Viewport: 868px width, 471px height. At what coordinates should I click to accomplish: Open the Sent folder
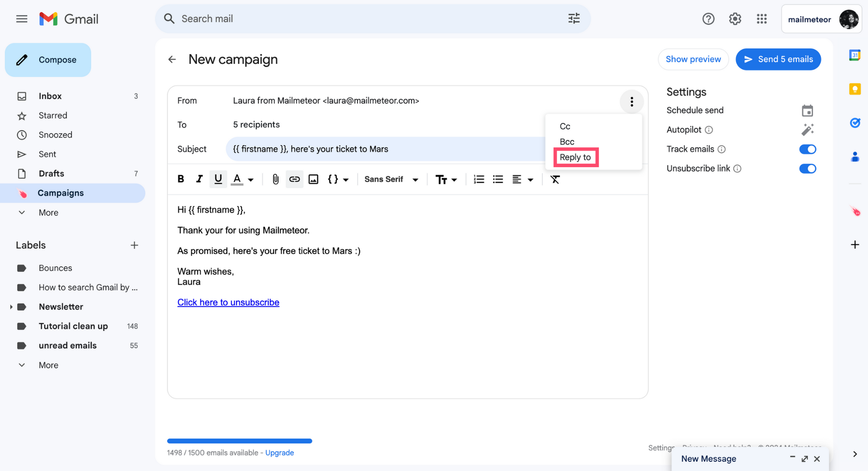point(72,154)
